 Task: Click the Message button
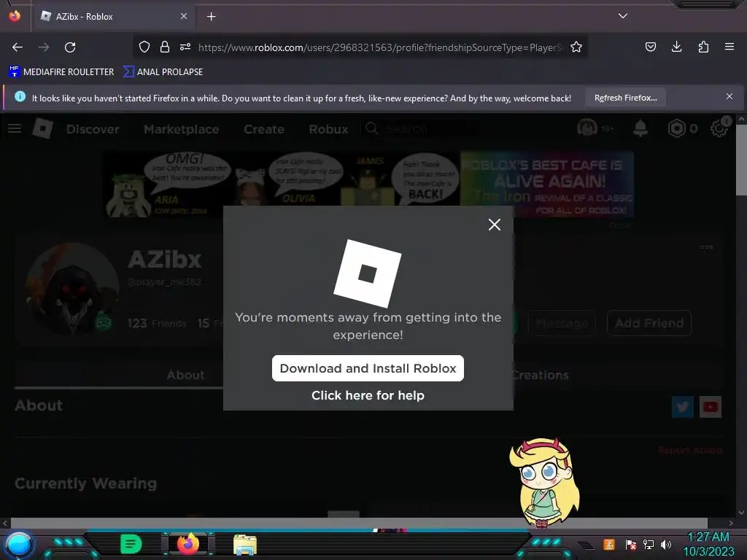(x=562, y=323)
